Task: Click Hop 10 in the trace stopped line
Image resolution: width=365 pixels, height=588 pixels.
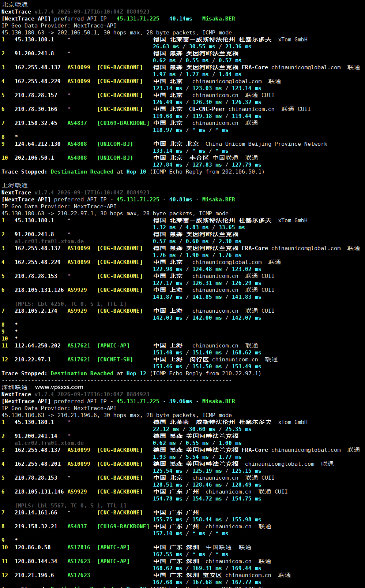Action: click(136, 172)
